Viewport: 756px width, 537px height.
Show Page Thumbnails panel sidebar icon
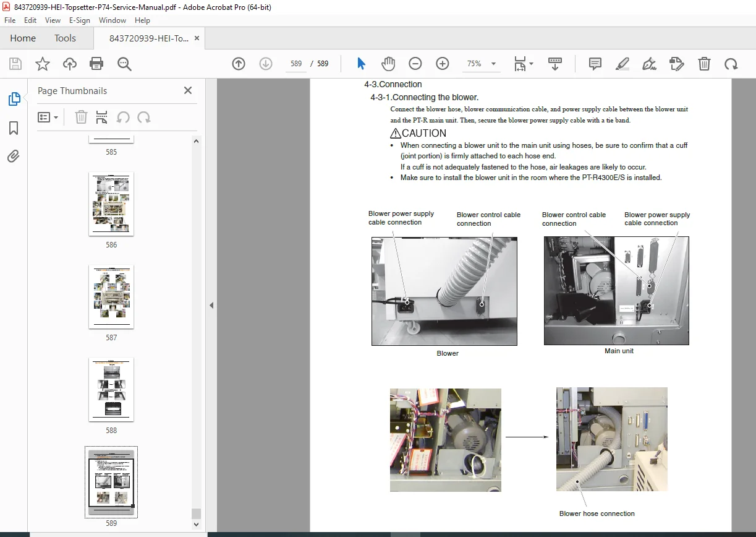(14, 99)
